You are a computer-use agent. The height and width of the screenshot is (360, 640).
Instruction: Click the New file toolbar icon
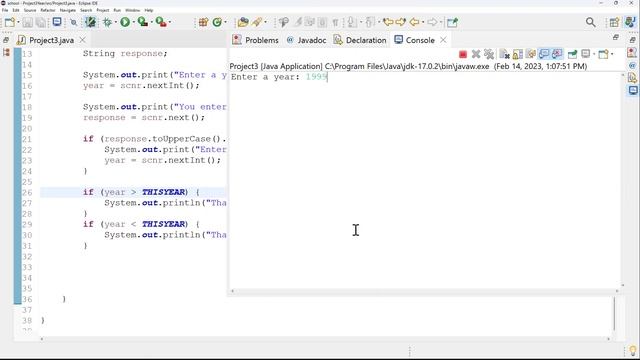(x=9, y=22)
